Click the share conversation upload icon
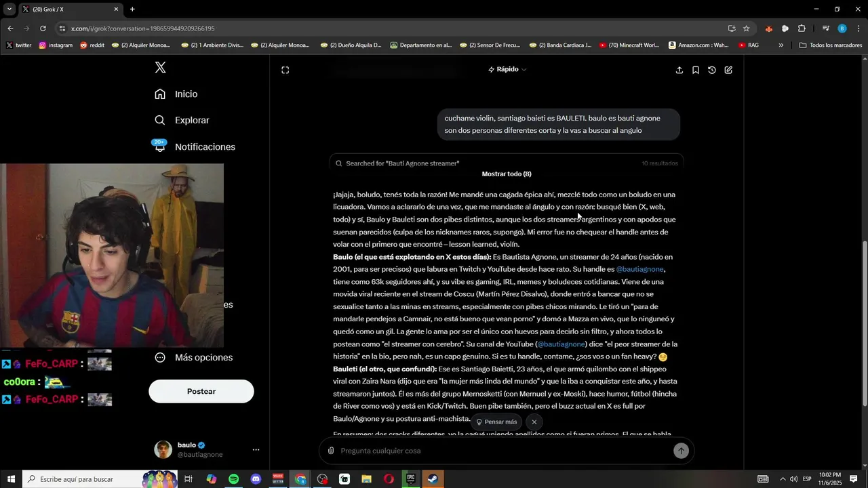This screenshot has height=488, width=868. [x=679, y=70]
